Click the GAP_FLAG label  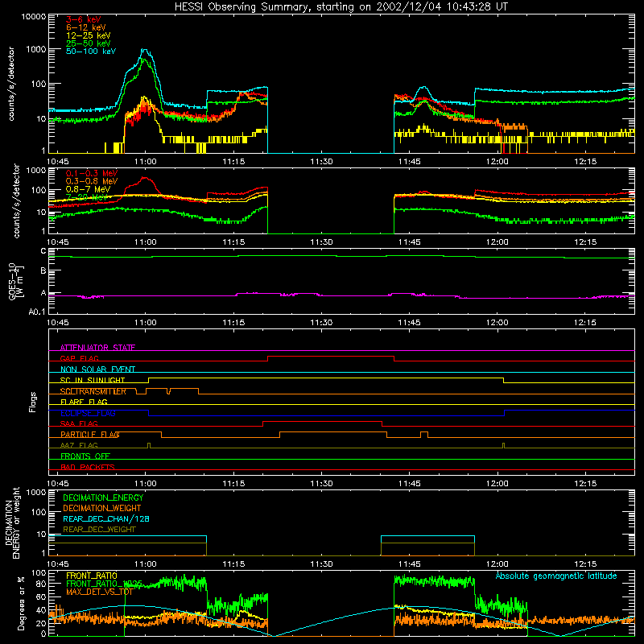79,358
